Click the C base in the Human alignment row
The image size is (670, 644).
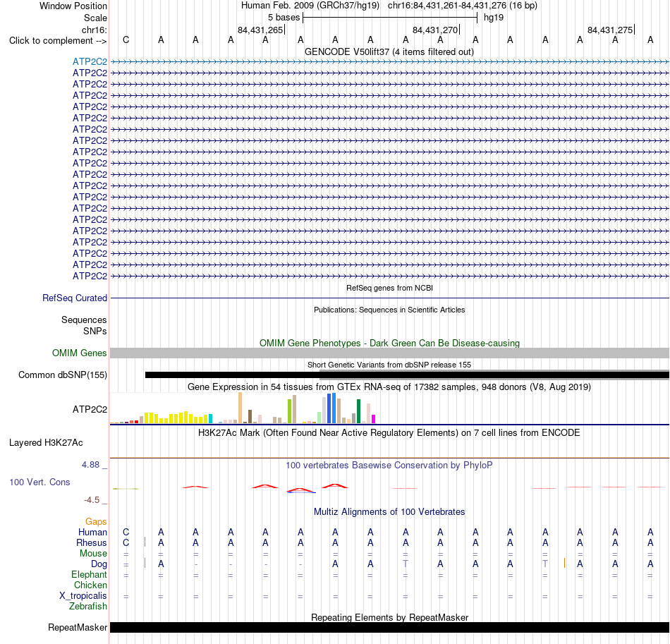[x=126, y=532]
